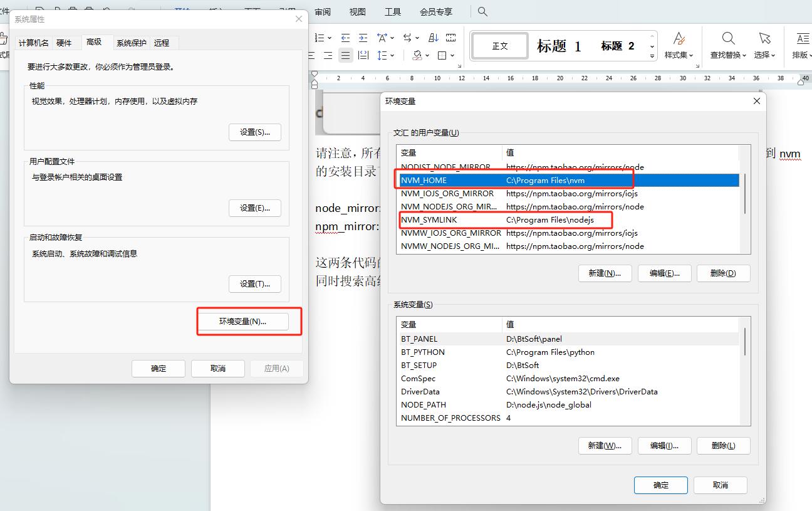The height and width of the screenshot is (511, 812).
Task: Click the justify alignment icon
Action: 346,55
